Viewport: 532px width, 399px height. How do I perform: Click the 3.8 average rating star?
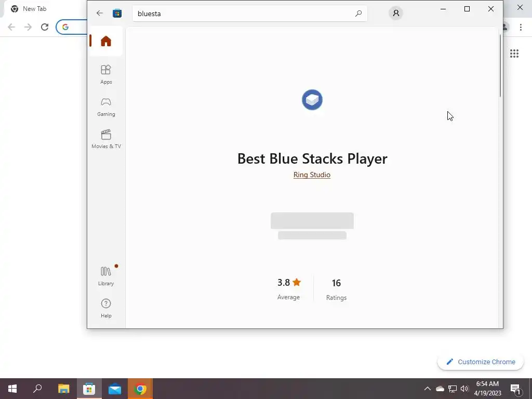297,282
